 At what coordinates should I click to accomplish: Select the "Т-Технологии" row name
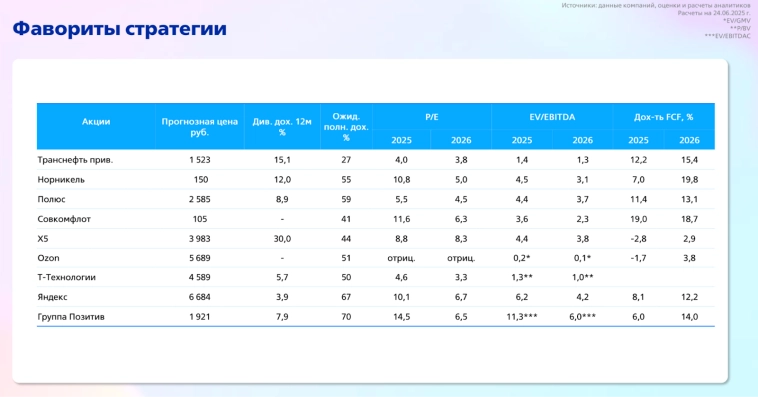tap(67, 278)
